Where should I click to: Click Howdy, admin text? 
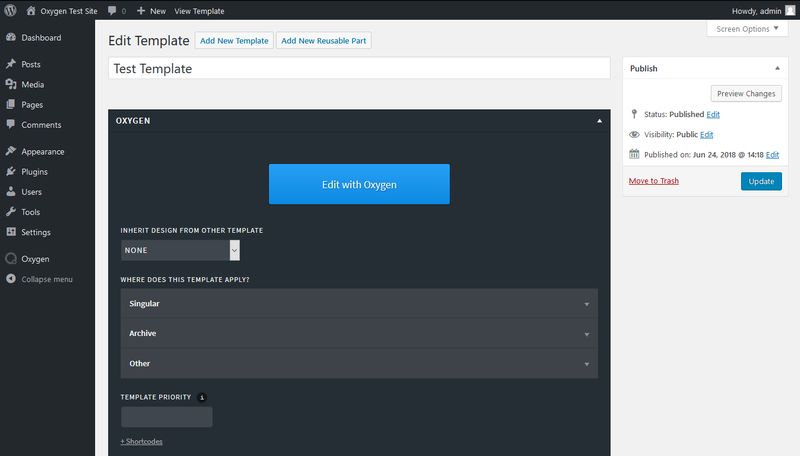click(x=756, y=11)
